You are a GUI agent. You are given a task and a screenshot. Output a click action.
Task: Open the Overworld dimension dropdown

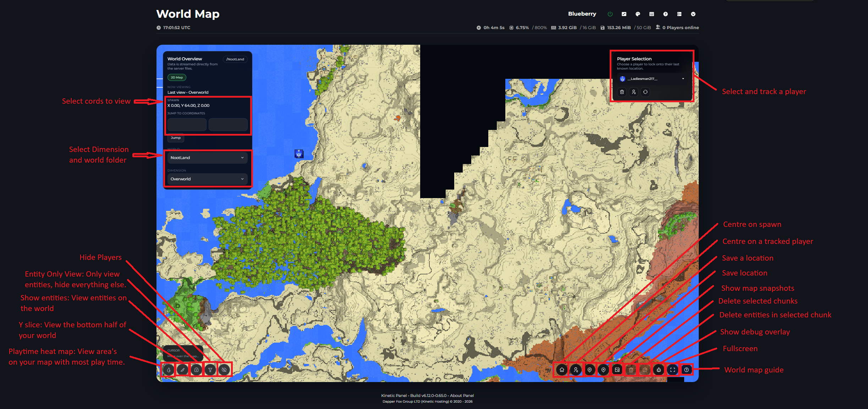pyautogui.click(x=207, y=179)
